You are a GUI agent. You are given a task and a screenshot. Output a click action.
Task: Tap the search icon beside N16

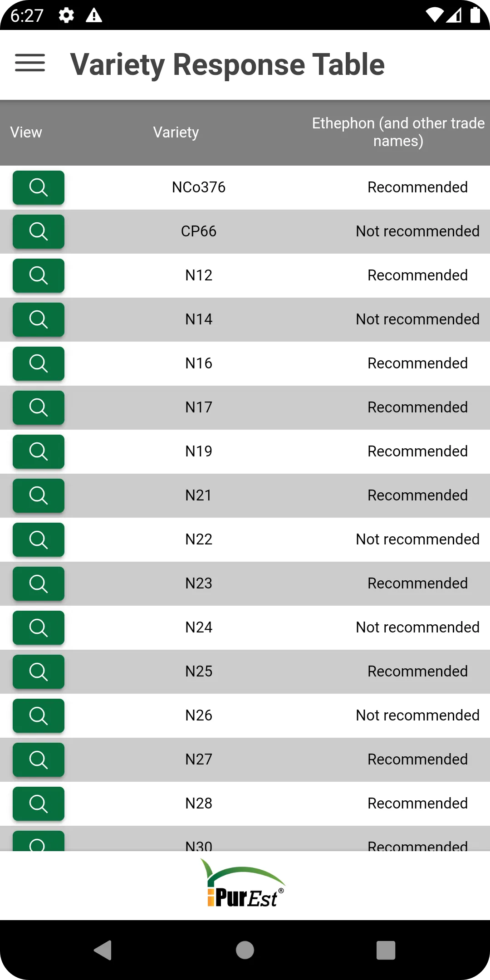point(39,363)
